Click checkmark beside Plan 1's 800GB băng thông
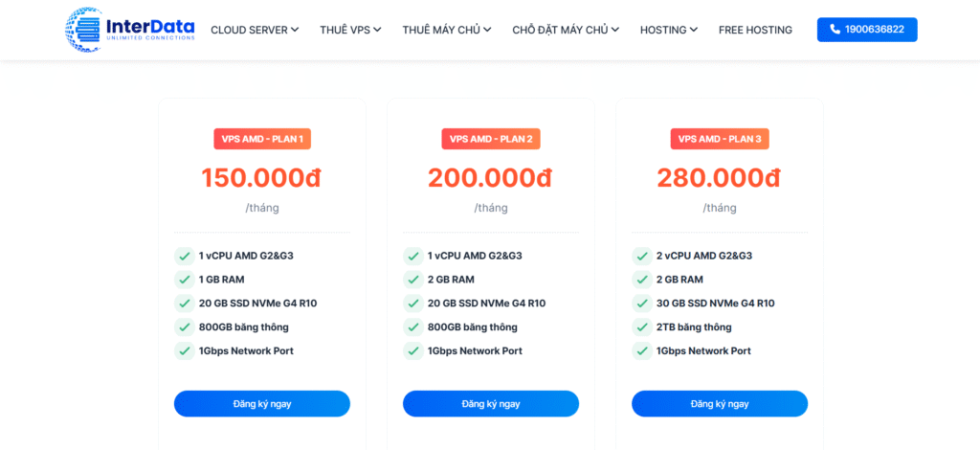The height and width of the screenshot is (450, 980). 184,327
